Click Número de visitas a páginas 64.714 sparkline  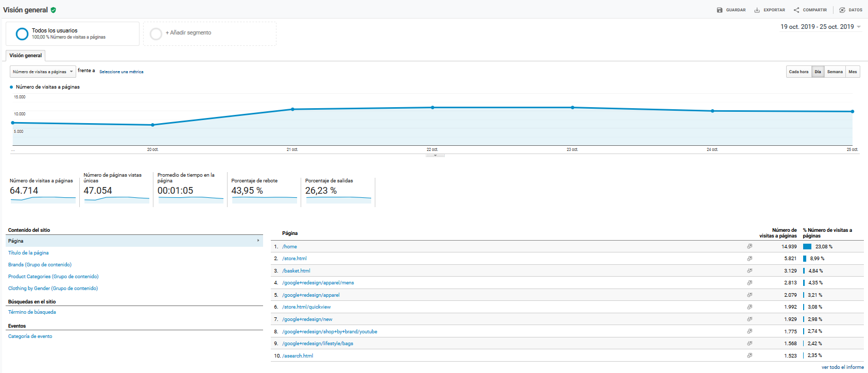click(43, 199)
